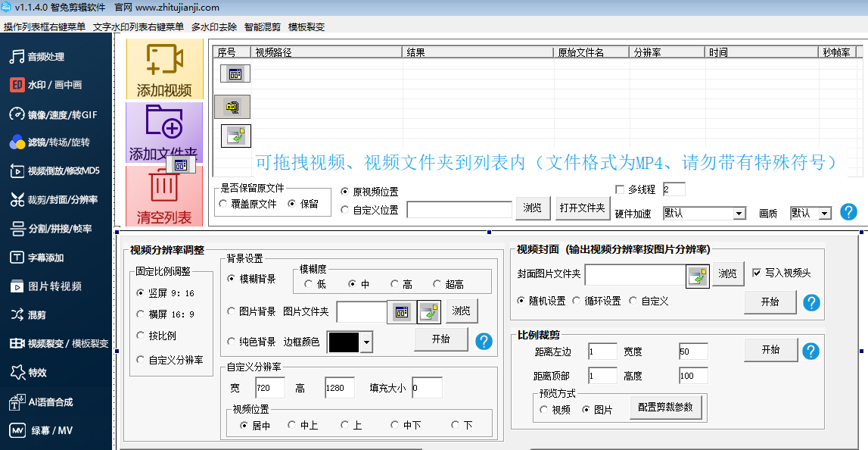Viewport: 868px width, 450px height.
Task: Select the 横屏 16:9 radio option
Action: (x=140, y=314)
